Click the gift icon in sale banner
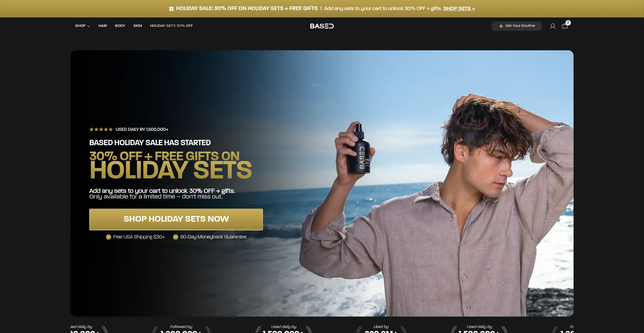Image resolution: width=644 pixels, height=333 pixels. 171,9
